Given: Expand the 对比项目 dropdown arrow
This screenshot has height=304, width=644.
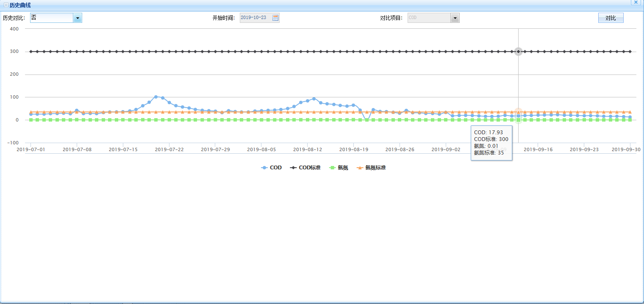Looking at the screenshot, I should tap(455, 18).
